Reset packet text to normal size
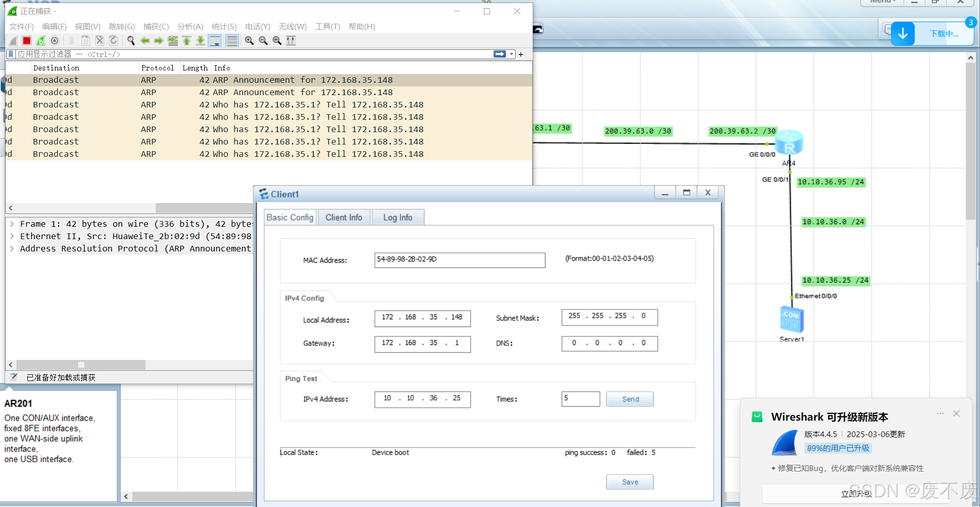This screenshot has width=980, height=507. pyautogui.click(x=277, y=41)
